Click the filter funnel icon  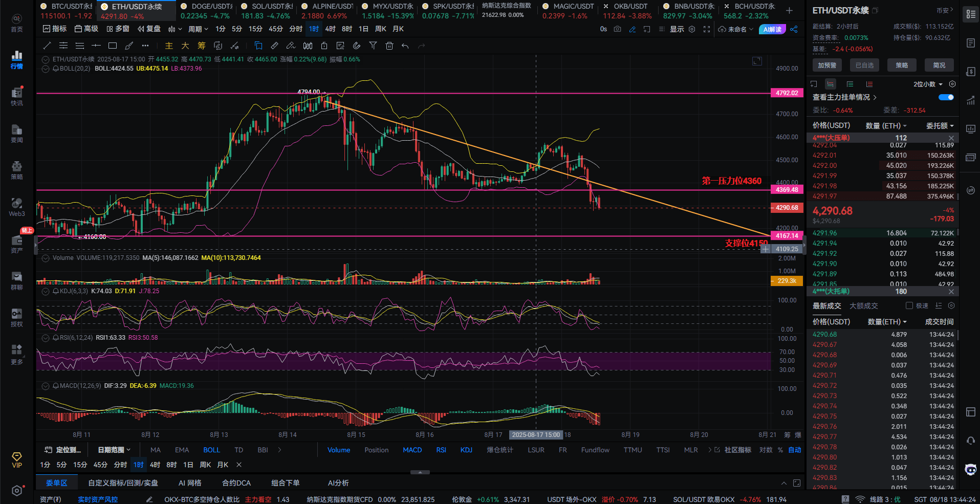pos(373,46)
